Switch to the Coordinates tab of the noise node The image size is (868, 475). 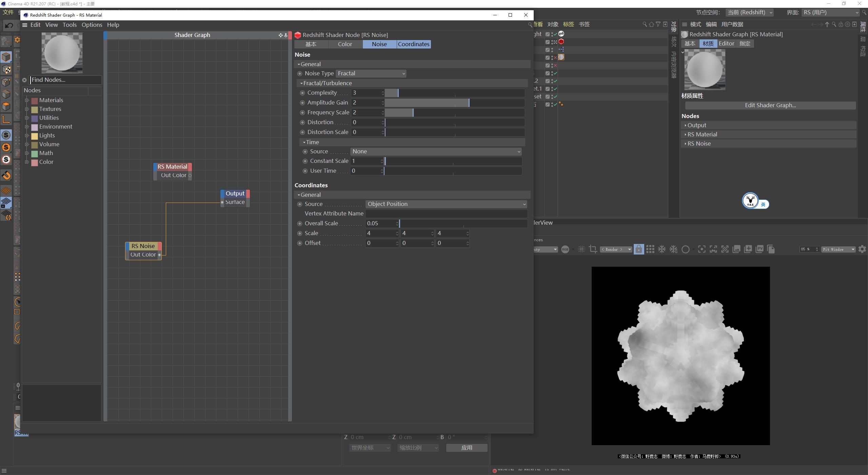click(413, 44)
